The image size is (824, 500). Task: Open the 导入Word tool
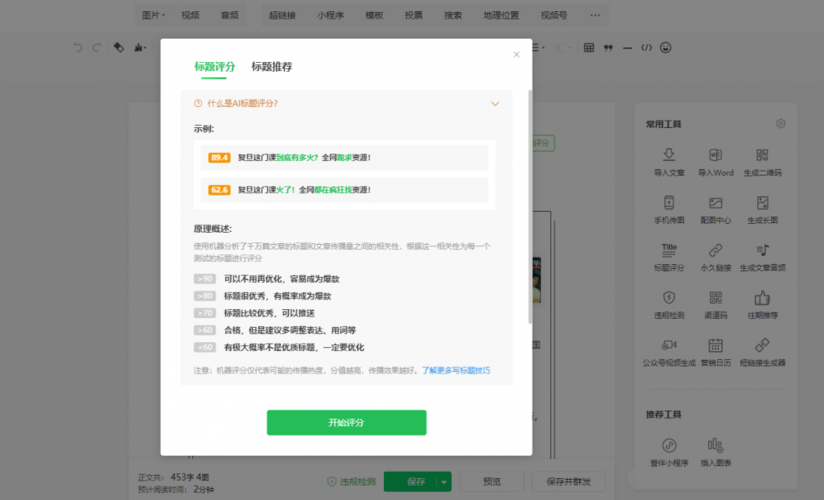point(715,162)
